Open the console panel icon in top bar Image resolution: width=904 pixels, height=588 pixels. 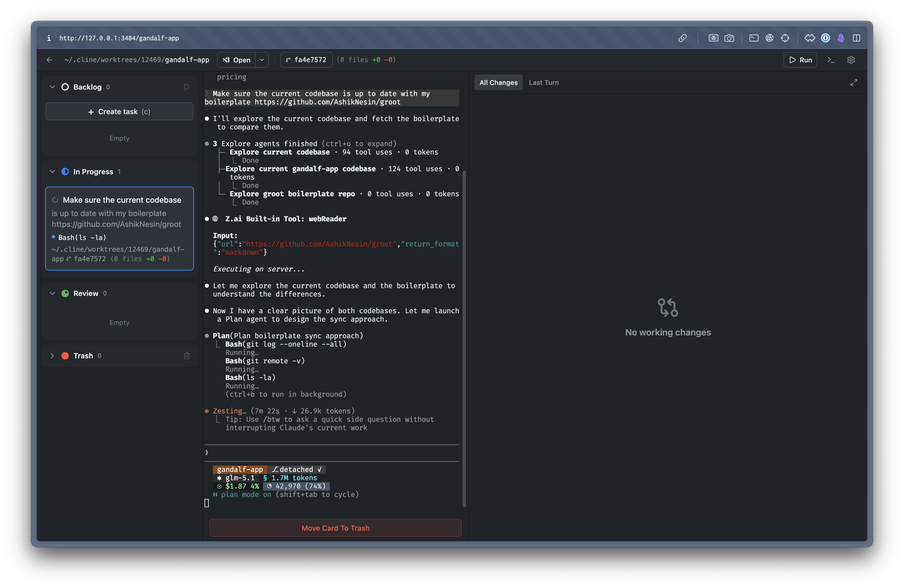(754, 38)
